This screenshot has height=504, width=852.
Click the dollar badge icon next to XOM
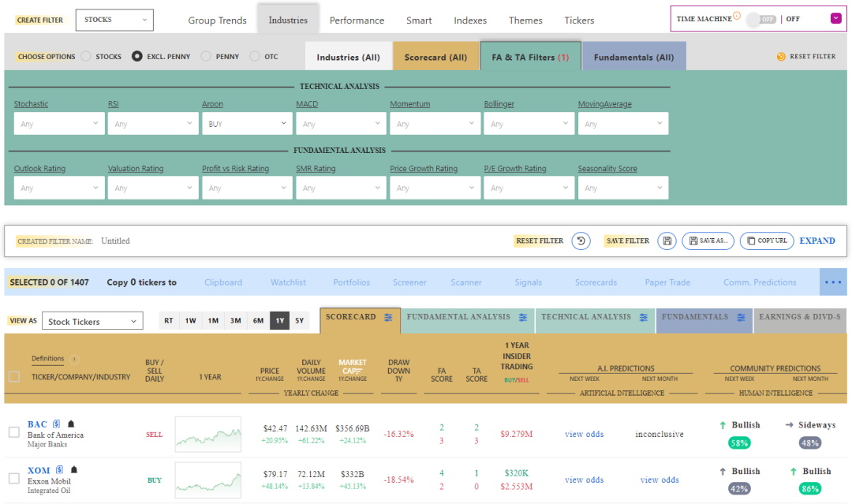(59, 469)
